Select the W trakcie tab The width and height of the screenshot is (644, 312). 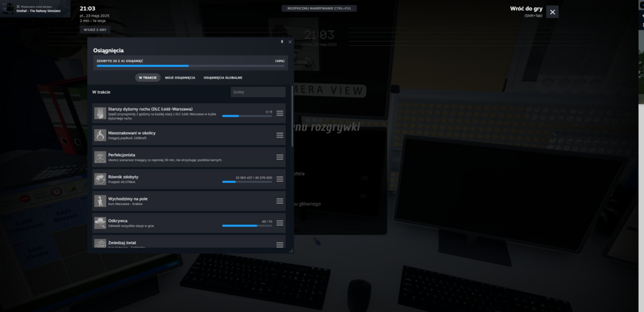click(148, 78)
